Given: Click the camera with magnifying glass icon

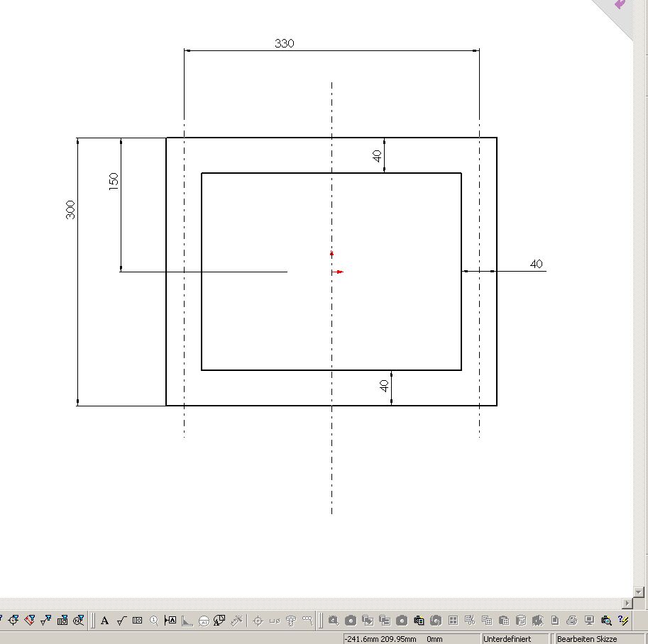Looking at the screenshot, I should [606, 621].
